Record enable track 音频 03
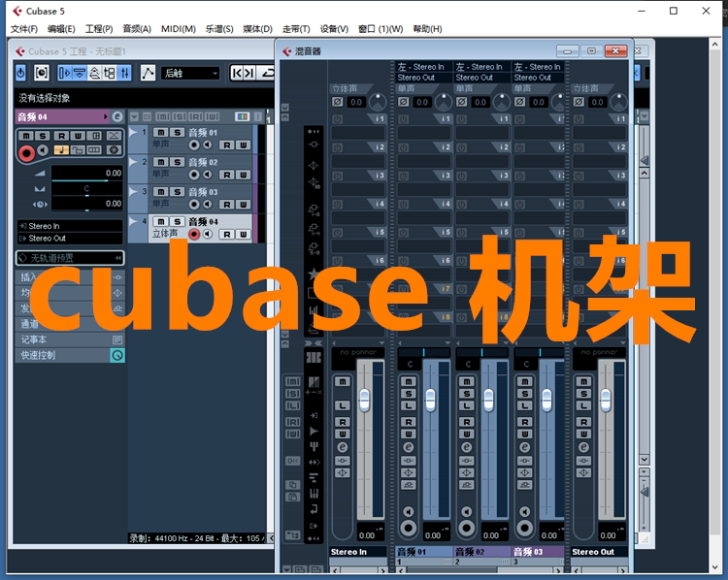The width and height of the screenshot is (728, 580). [194, 204]
